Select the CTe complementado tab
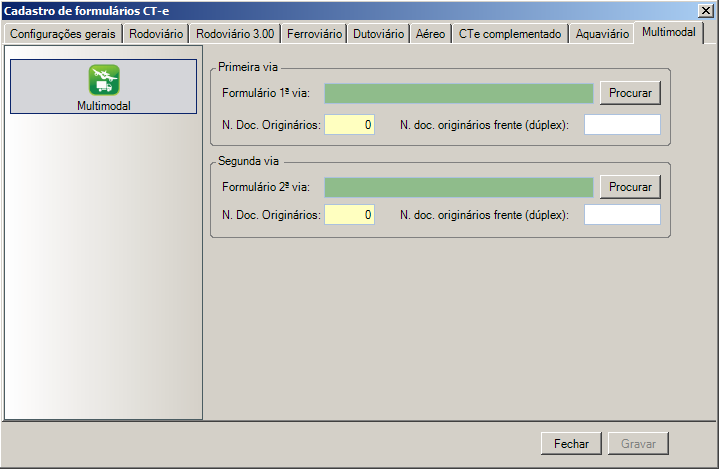Image resolution: width=719 pixels, height=469 pixels. 510,34
